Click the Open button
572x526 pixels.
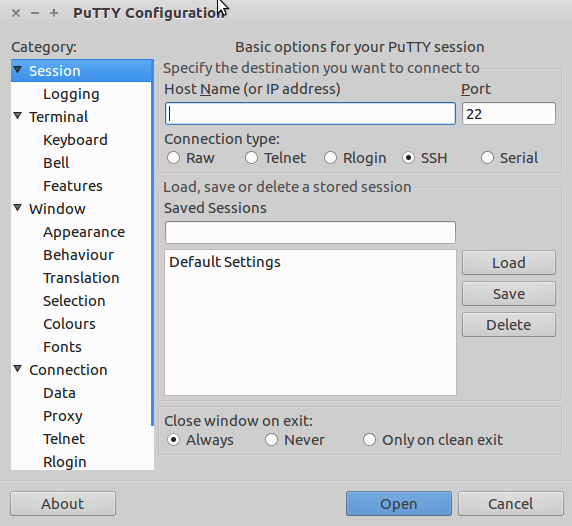[x=399, y=504]
